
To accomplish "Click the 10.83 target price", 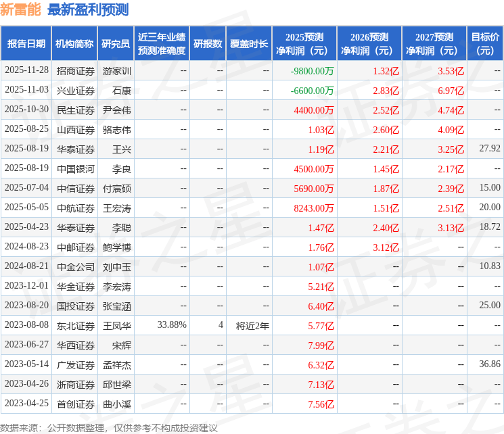I will [490, 266].
